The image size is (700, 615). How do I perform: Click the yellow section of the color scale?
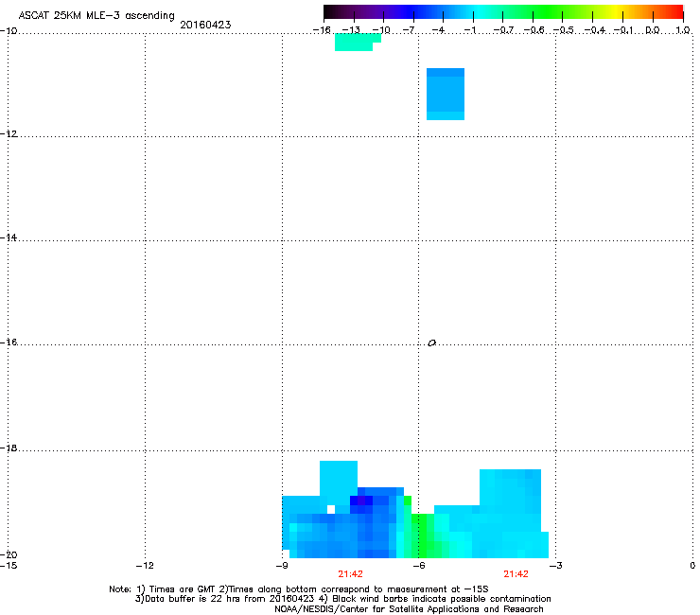pyautogui.click(x=617, y=11)
